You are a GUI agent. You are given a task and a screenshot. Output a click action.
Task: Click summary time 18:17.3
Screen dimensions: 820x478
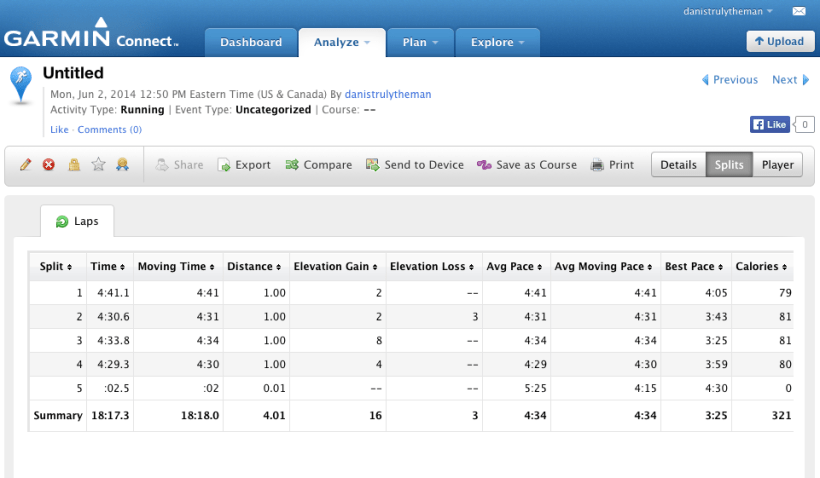point(110,416)
